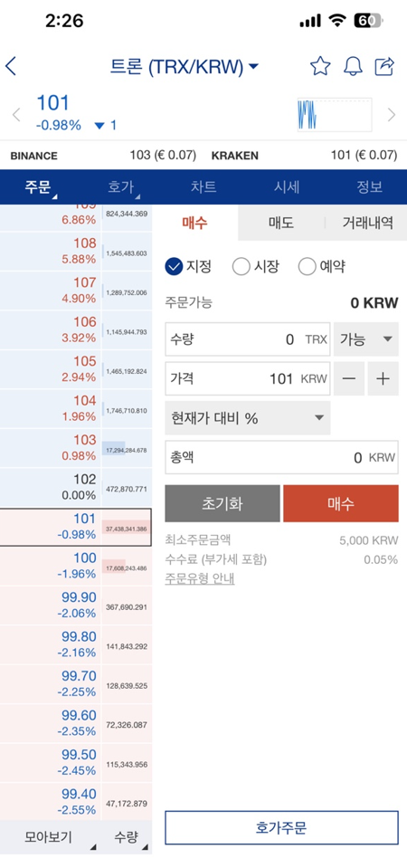Open the TRX/KRW market pair dropdown
The image size is (407, 868).
point(185,67)
